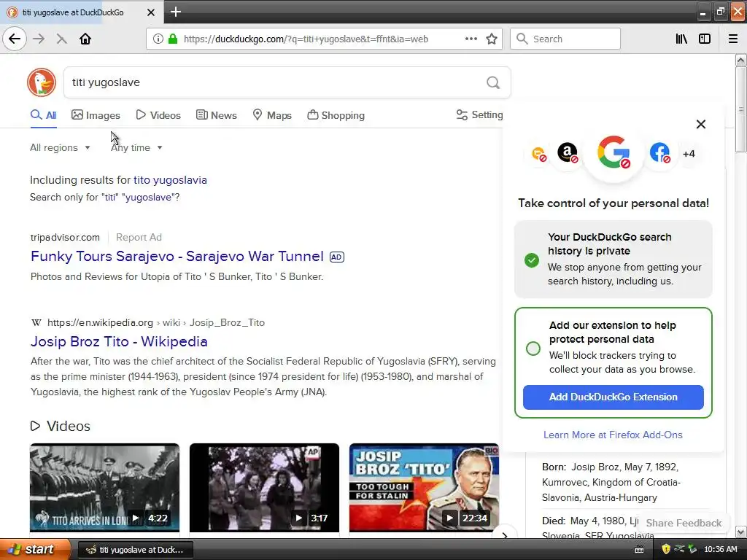Play the Tito Arrives in London video
The height and width of the screenshot is (560, 747).
click(105, 488)
